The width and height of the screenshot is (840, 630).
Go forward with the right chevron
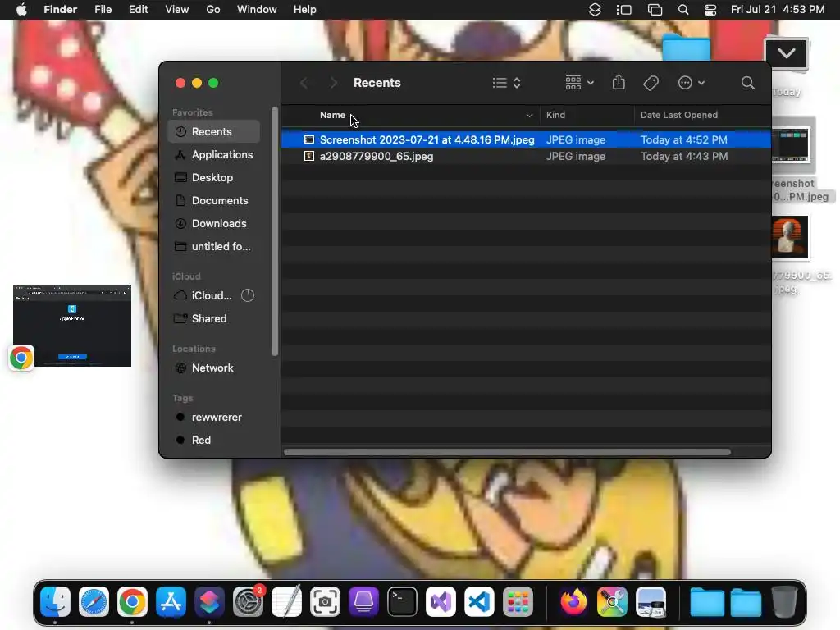click(x=333, y=83)
